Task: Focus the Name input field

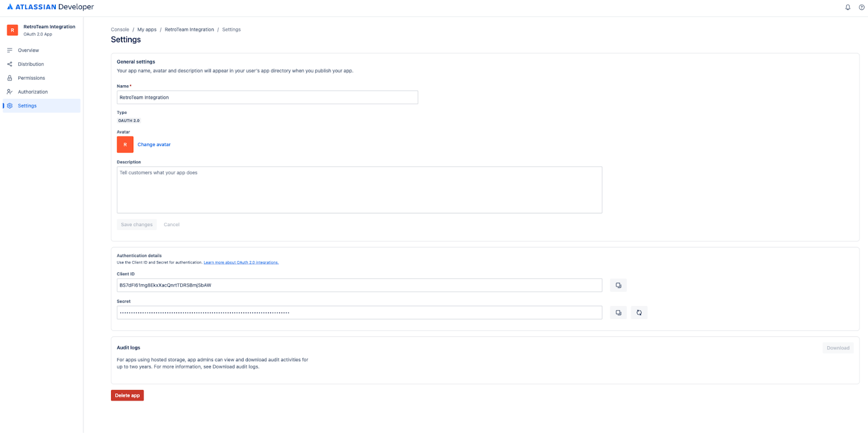Action: coord(267,98)
